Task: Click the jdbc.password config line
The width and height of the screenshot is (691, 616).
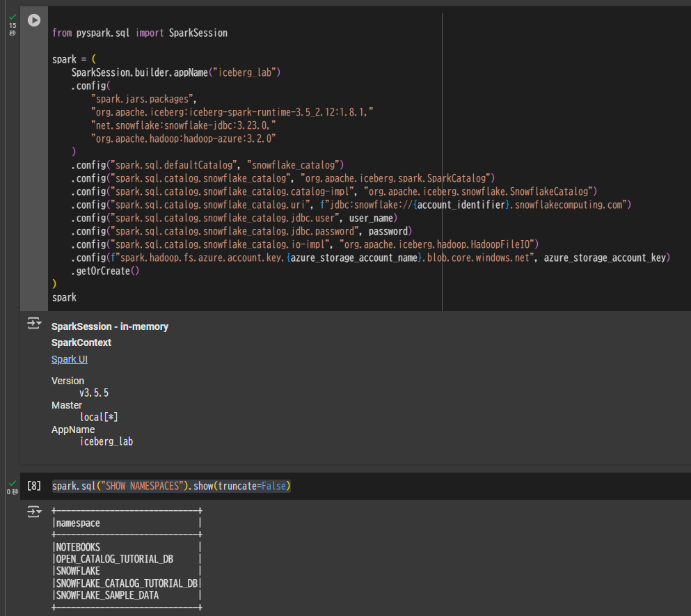Action: [241, 231]
